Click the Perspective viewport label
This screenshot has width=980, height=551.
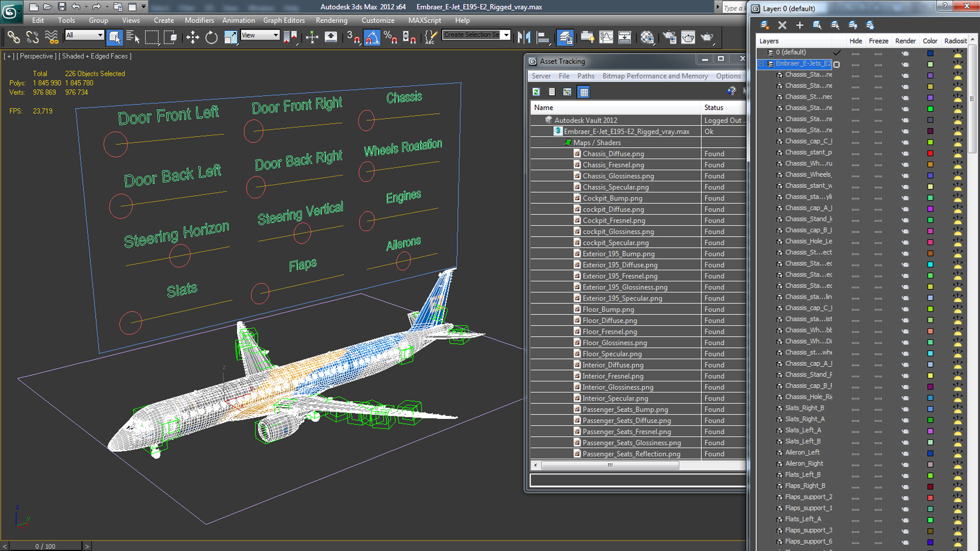tap(36, 56)
